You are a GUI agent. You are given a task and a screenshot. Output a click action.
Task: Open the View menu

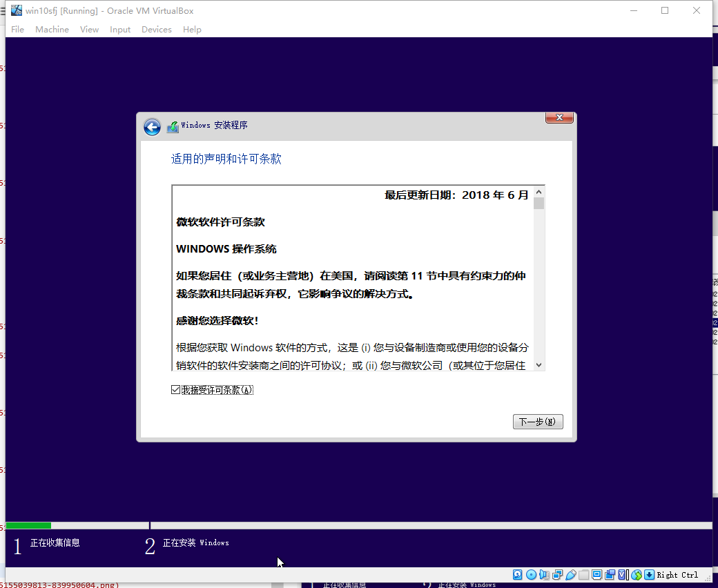[89, 29]
